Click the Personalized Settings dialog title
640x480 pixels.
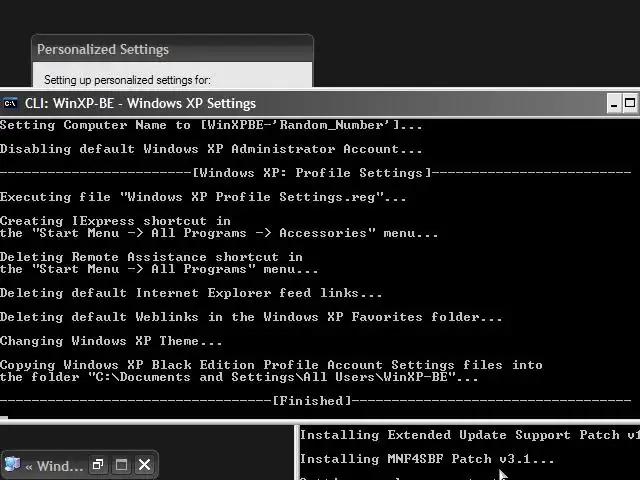click(103, 49)
